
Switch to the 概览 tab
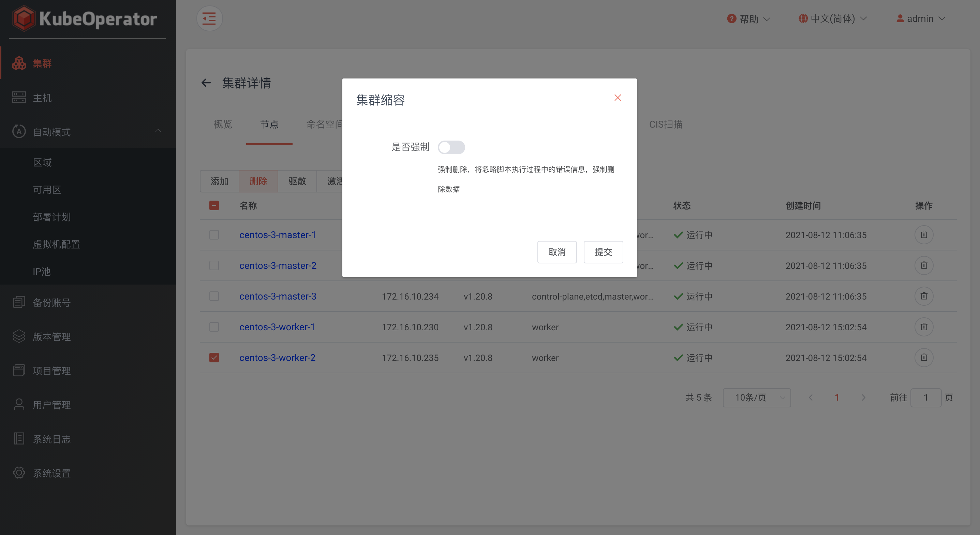point(223,124)
